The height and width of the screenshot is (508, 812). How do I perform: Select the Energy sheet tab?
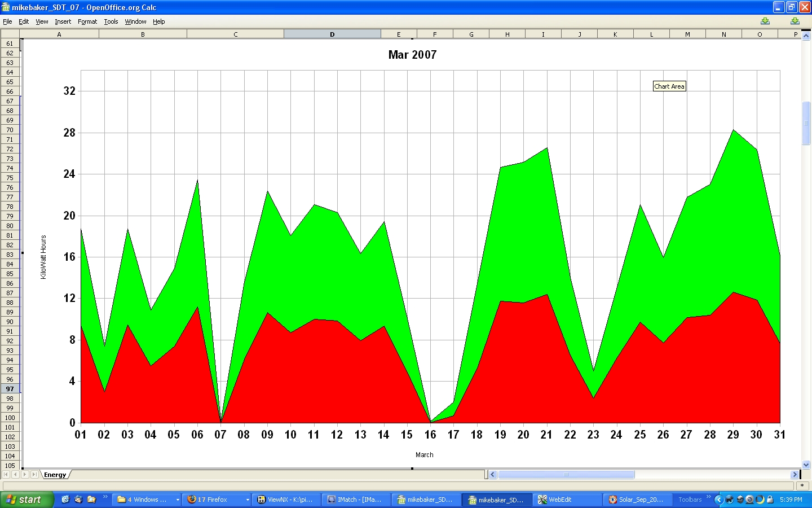(x=55, y=475)
